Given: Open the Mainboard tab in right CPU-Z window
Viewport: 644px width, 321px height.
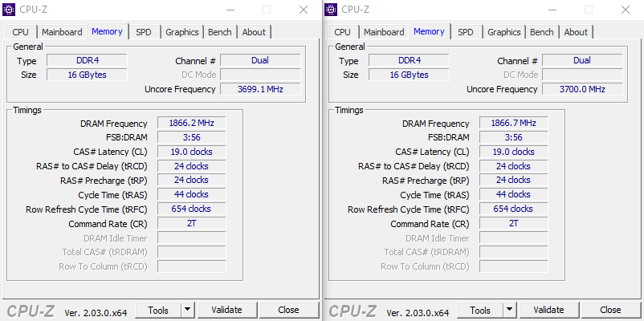Looking at the screenshot, I should (384, 32).
